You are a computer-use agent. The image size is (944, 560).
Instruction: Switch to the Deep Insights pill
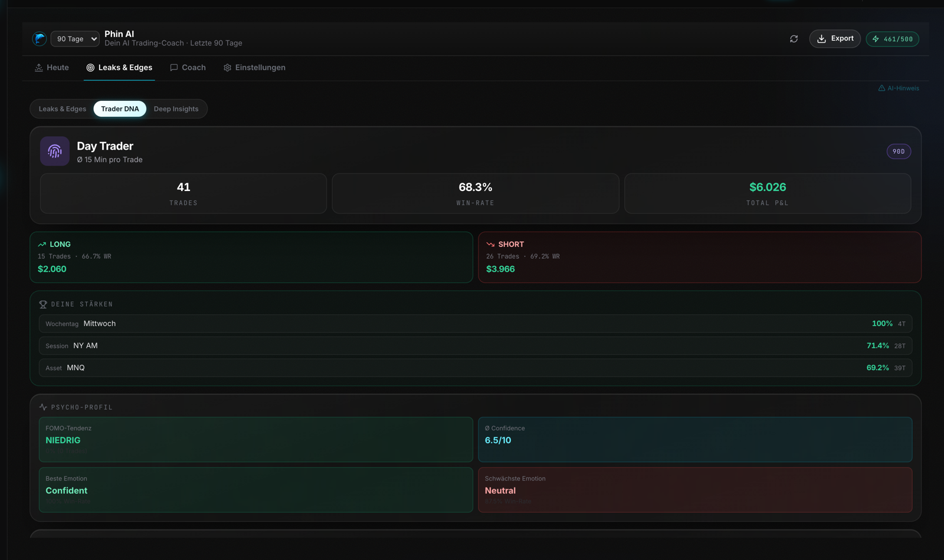[176, 109]
